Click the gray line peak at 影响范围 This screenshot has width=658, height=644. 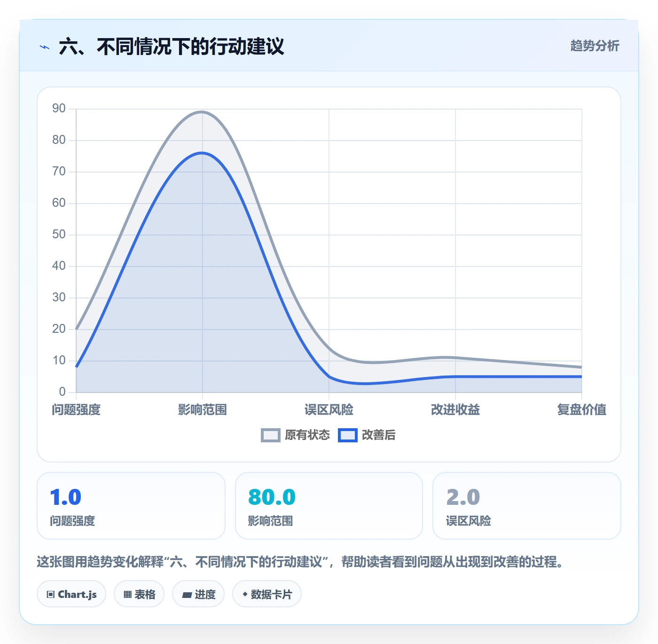(203, 112)
